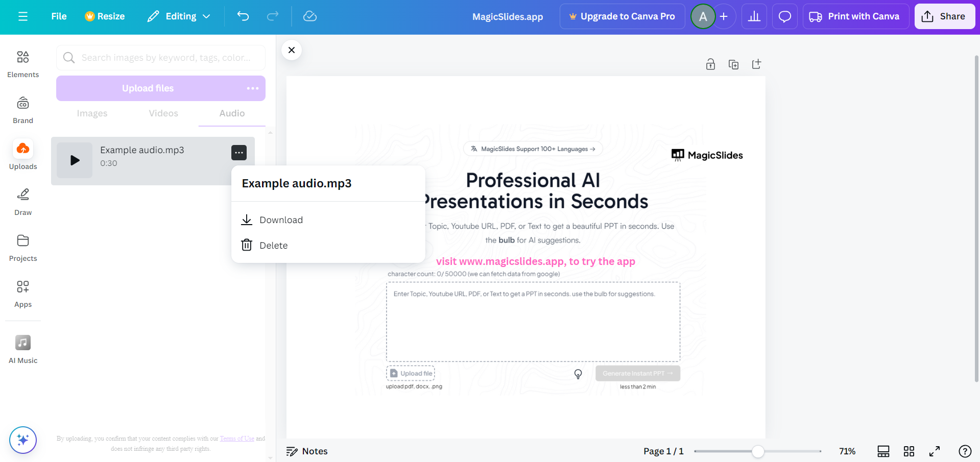Click the Share button
The image size is (980, 462).
(x=945, y=16)
